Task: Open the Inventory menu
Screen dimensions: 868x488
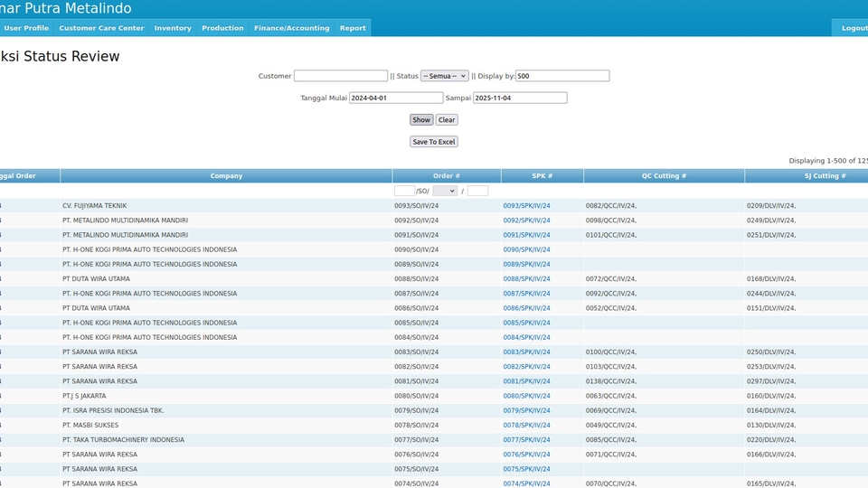Action: (173, 28)
